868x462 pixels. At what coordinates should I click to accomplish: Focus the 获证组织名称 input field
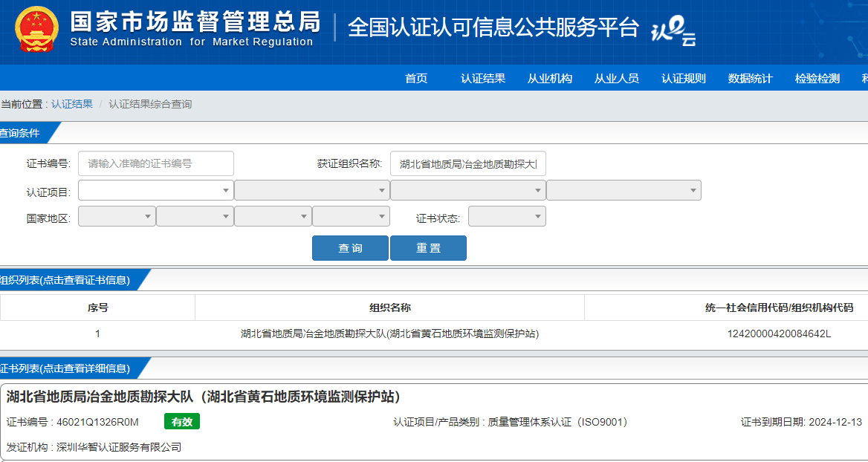[467, 163]
